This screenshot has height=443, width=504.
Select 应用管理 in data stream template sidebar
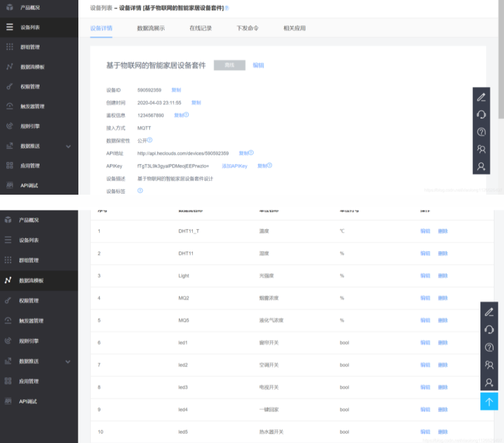[39, 381]
